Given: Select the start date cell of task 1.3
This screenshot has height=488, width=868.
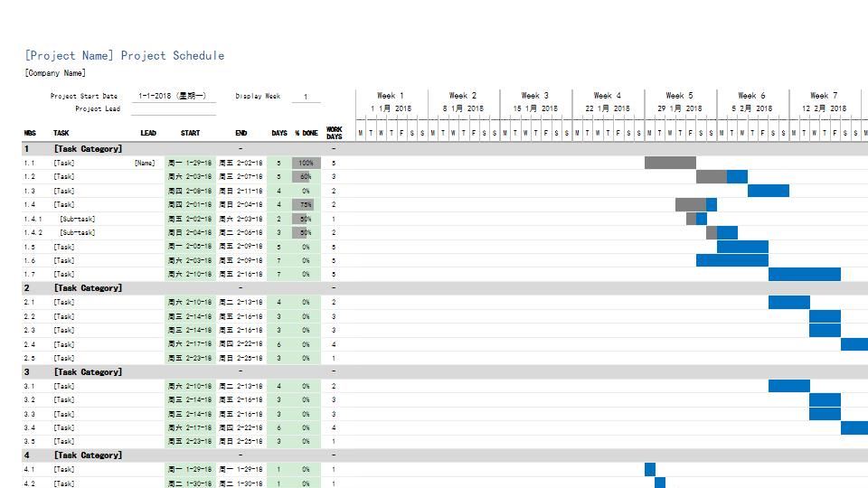Looking at the screenshot, I should coord(190,191).
